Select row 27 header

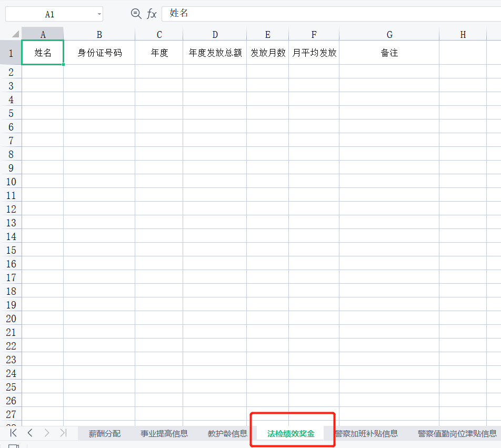click(x=11, y=414)
